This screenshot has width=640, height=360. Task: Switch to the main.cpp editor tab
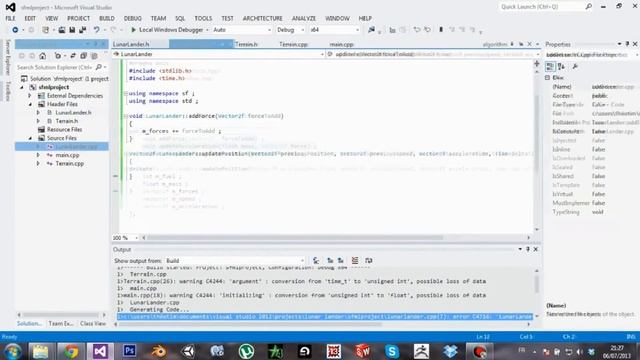[x=341, y=44]
